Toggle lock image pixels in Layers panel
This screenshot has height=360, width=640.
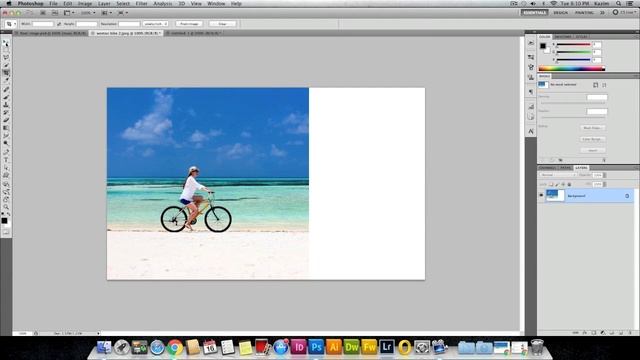point(557,184)
